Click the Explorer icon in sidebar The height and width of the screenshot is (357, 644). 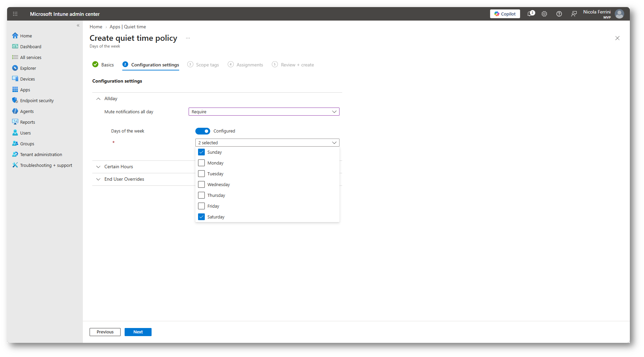coord(15,68)
